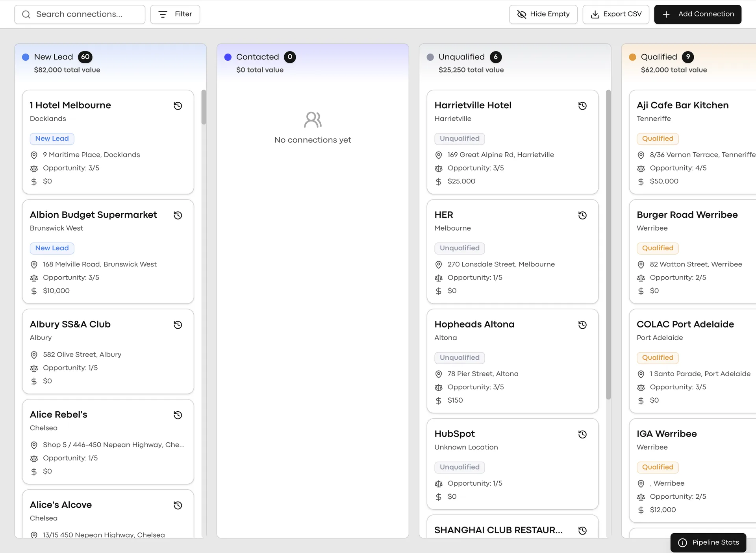Click 'Shop 5 / 446-450 Nepean Highway' address
The width and height of the screenshot is (756, 553).
114,444
